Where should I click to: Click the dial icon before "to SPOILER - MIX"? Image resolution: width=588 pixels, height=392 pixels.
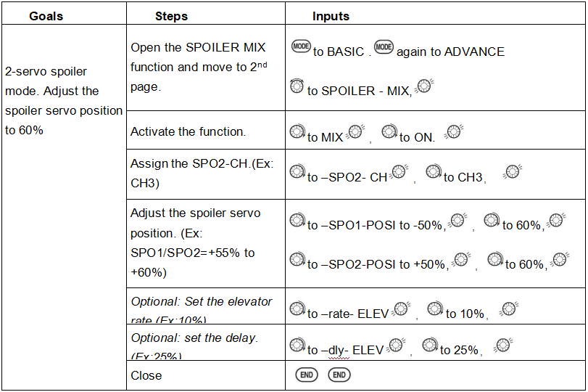[297, 86]
